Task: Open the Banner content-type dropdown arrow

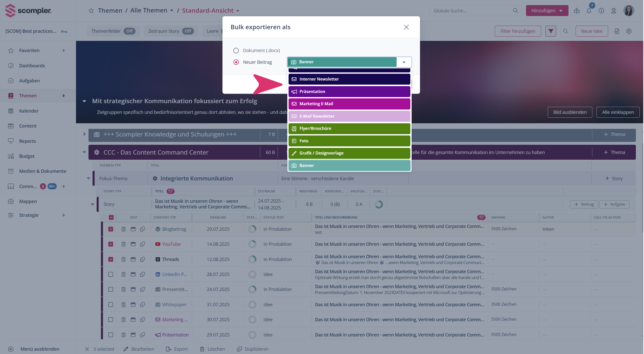Action: pyautogui.click(x=404, y=62)
